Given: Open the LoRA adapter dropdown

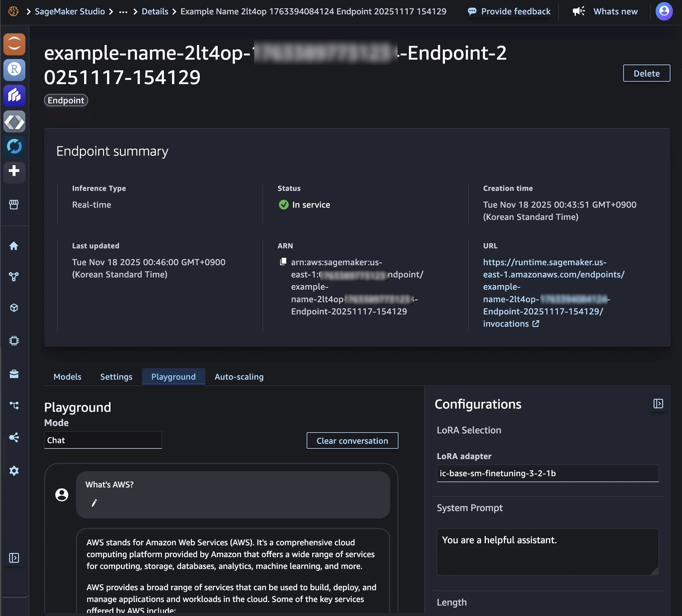Looking at the screenshot, I should [x=547, y=473].
